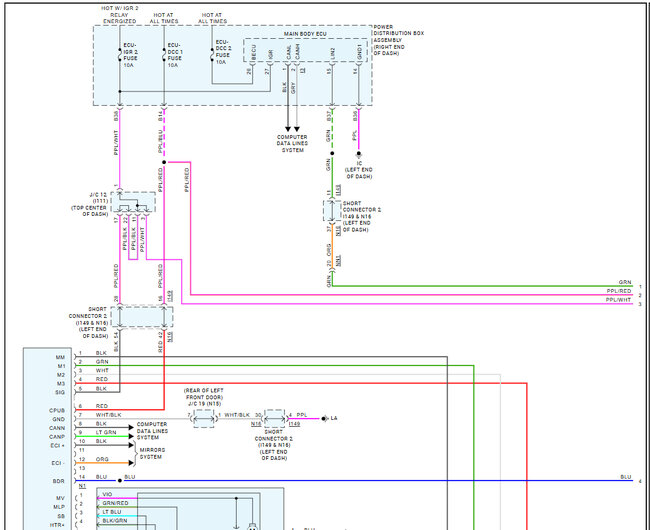
Task: Click the MV pin label
Action: pos(61,498)
